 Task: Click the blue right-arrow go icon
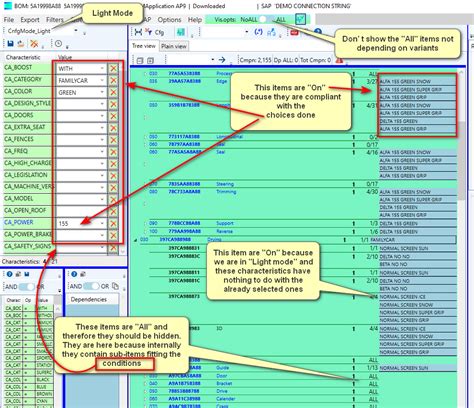click(x=222, y=60)
